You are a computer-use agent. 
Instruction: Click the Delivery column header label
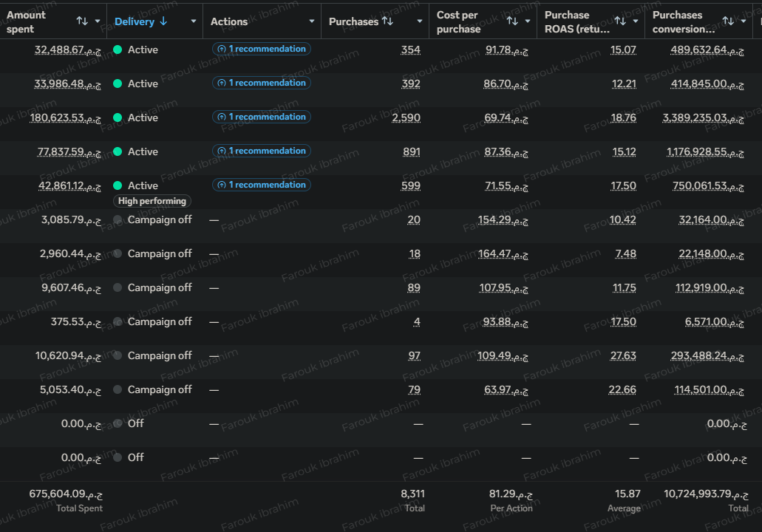tap(134, 21)
